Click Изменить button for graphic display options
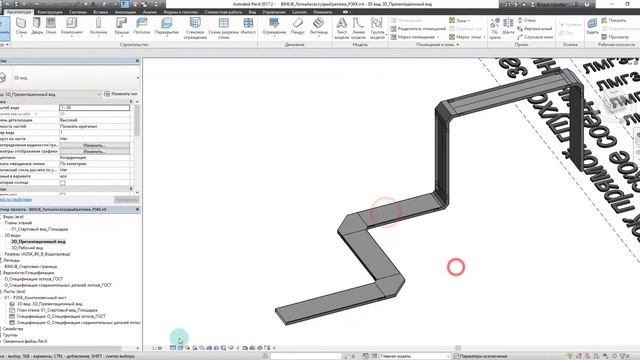This screenshot has width=640, height=360. 94,151
